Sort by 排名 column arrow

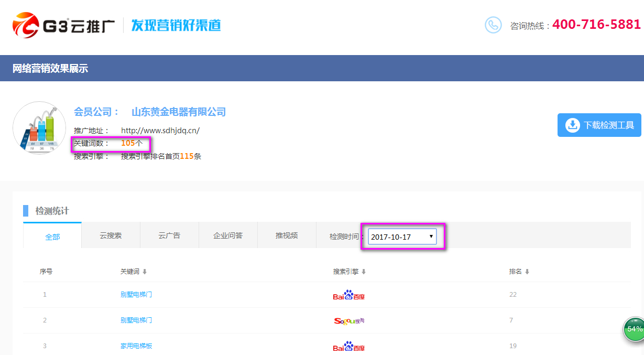(x=527, y=272)
